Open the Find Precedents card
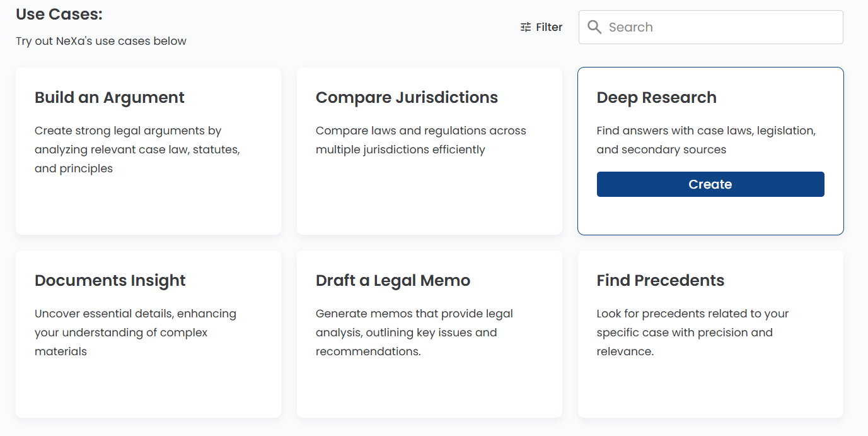This screenshot has width=868, height=436. click(x=710, y=334)
